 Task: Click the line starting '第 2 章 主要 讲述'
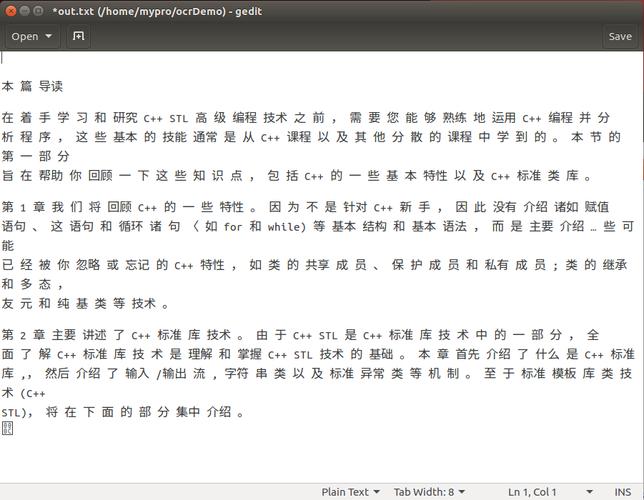pyautogui.click(x=300, y=335)
